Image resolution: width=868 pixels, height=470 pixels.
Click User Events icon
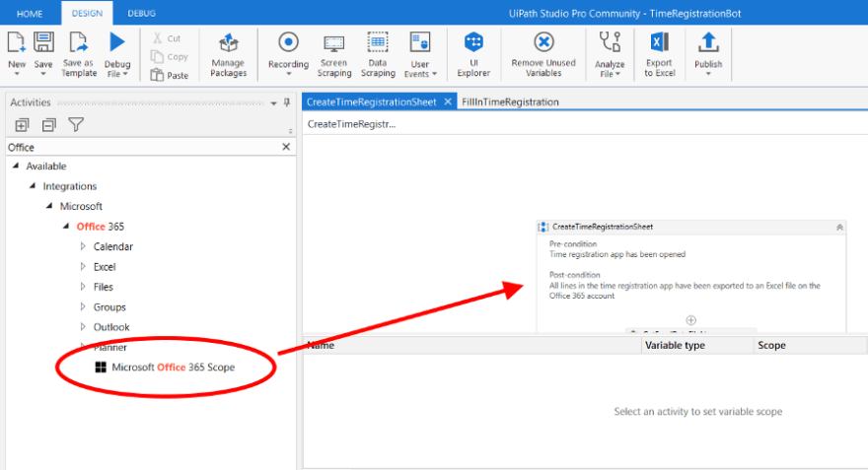419,42
